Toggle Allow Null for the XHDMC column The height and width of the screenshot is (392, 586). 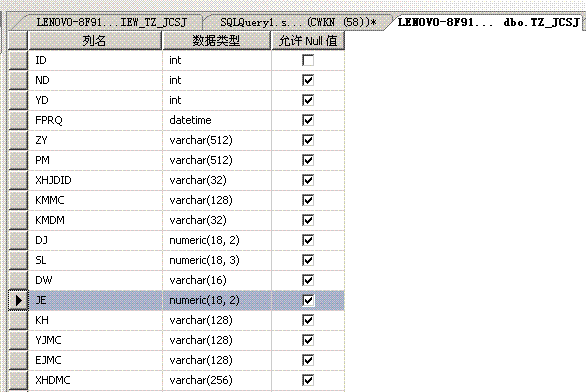[308, 380]
